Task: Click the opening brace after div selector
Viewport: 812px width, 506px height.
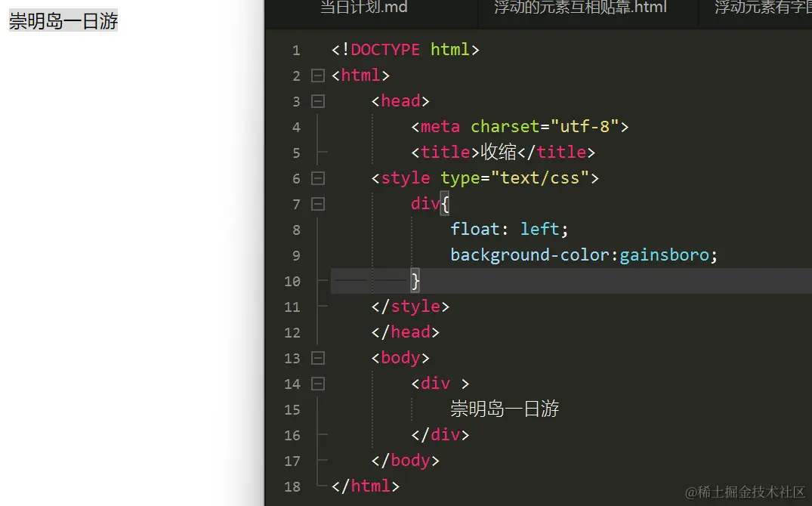Action: [x=444, y=204]
